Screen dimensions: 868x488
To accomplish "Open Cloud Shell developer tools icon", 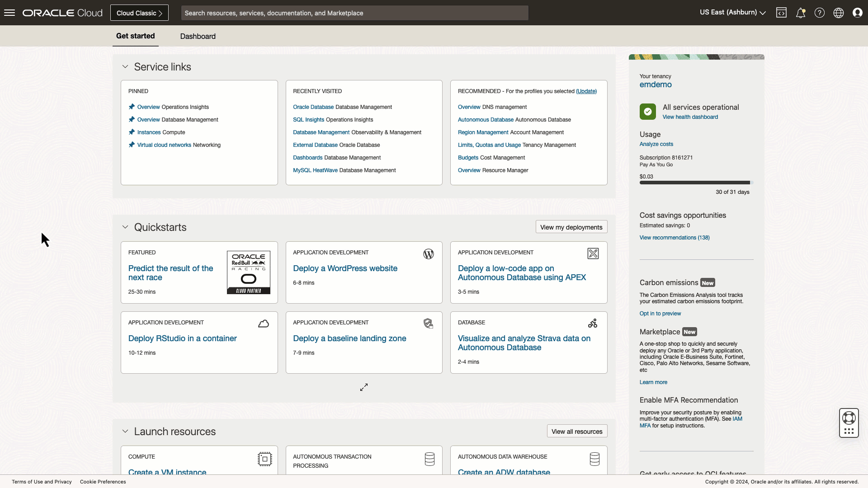I will [x=781, y=13].
